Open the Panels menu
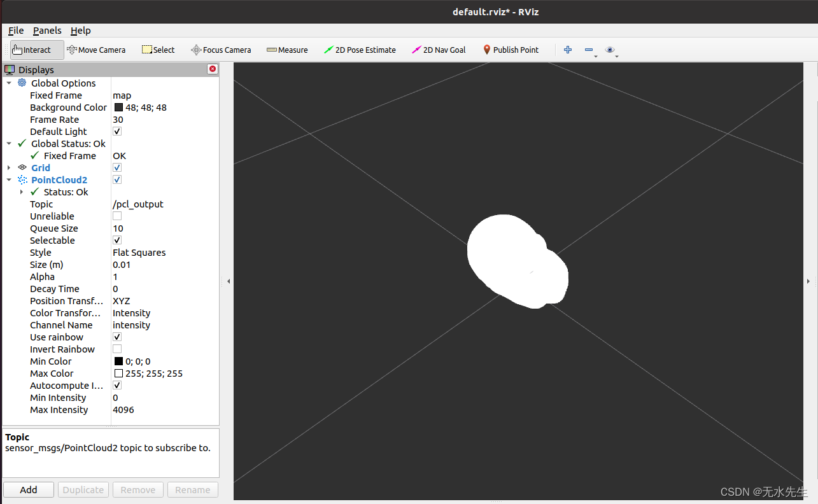This screenshot has height=504, width=818. pyautogui.click(x=47, y=31)
